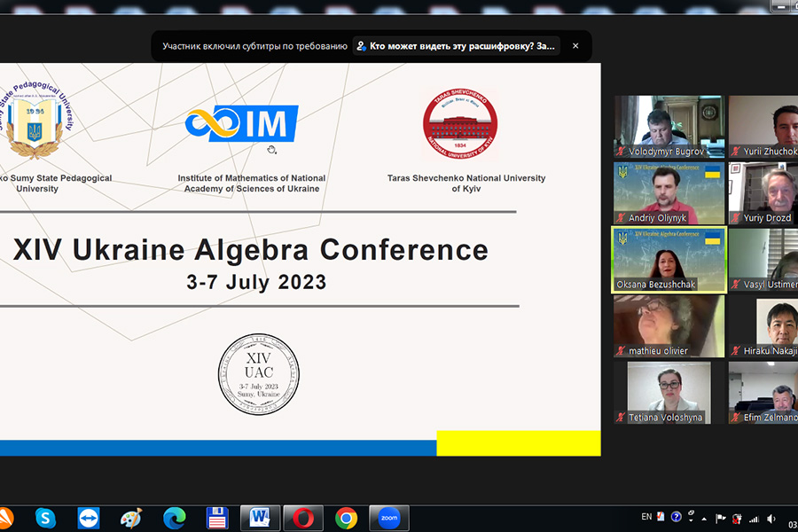Viewport: 798px width, 532px height.
Task: Open Paint from the taskbar
Action: 131,518
